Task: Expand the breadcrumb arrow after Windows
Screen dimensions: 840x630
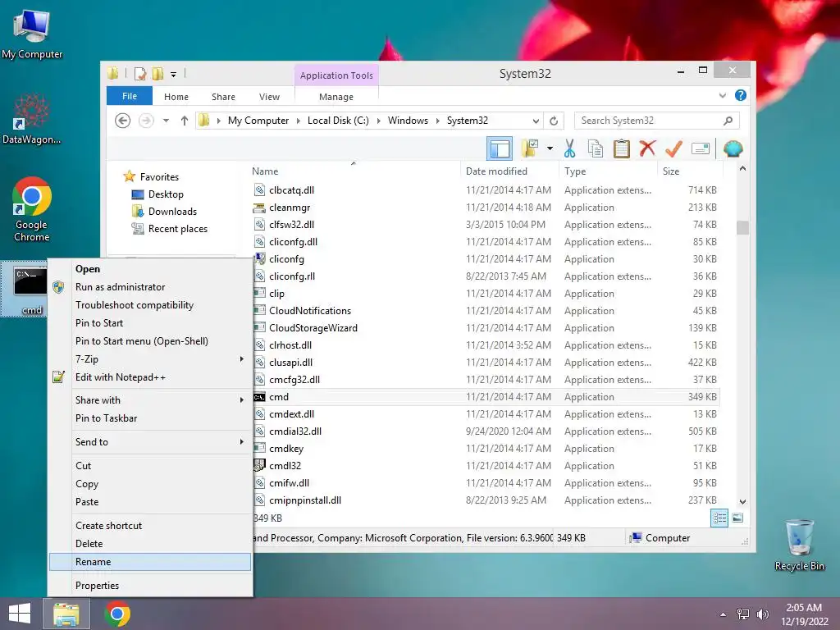Action: [x=438, y=121]
